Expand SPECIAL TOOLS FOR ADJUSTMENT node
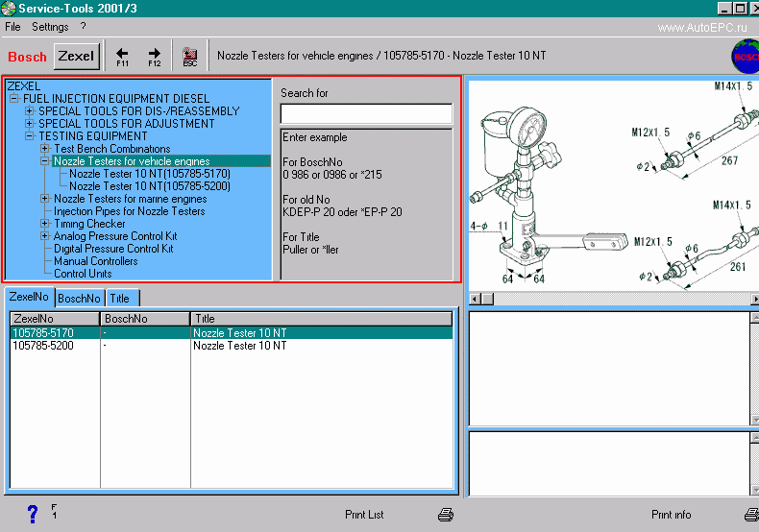 tap(30, 123)
